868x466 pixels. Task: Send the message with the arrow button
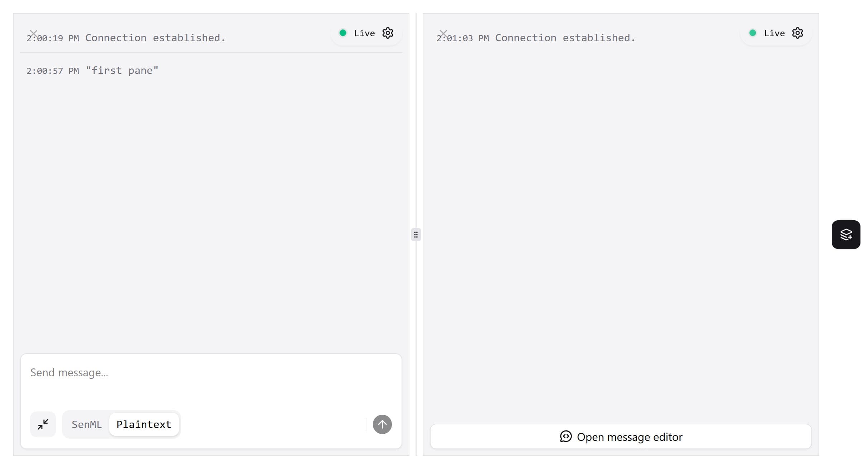tap(382, 424)
